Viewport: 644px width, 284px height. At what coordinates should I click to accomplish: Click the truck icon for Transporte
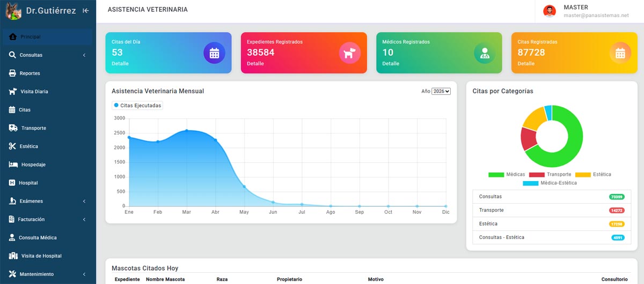click(13, 128)
